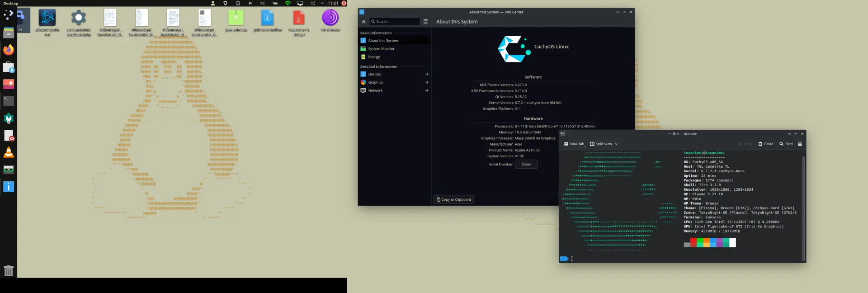Open the green cassette app icon in the dock

(x=9, y=170)
